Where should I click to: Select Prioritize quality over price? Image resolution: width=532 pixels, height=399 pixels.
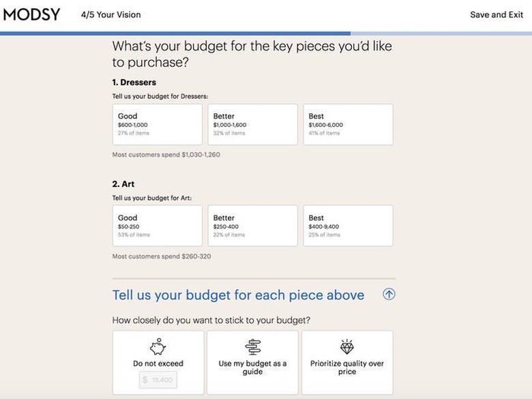coord(347,367)
